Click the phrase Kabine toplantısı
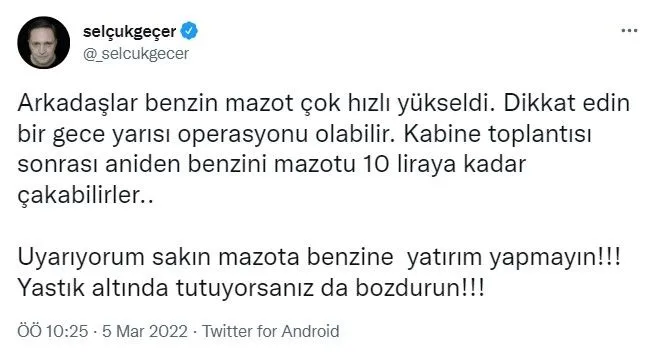The image size is (654, 360). (498, 134)
